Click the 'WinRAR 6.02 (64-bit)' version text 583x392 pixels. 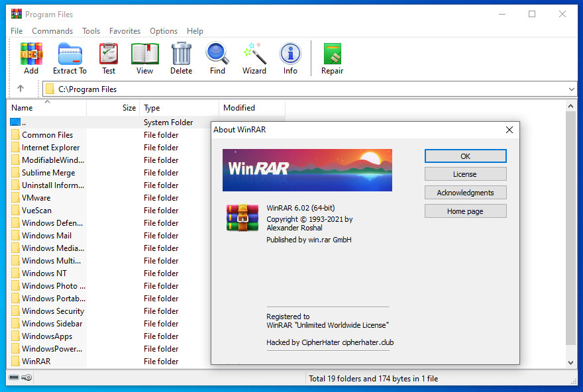(x=300, y=208)
